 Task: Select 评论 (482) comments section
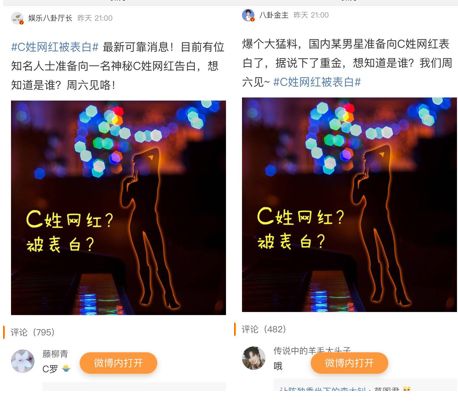264,329
